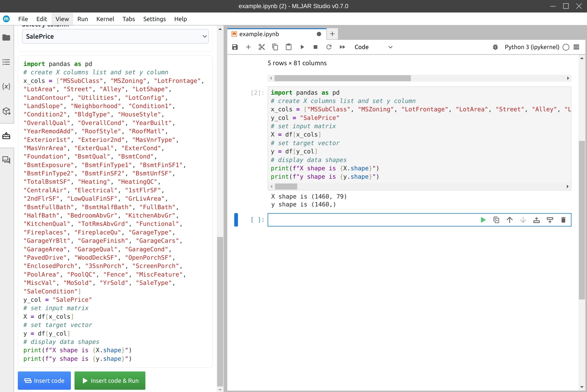Enable the debugger bug icon
Screen dimensions: 587x392
[495, 47]
